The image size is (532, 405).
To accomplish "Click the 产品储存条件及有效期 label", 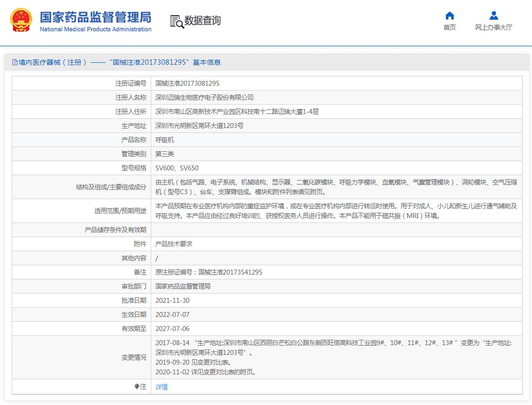I will (115, 230).
